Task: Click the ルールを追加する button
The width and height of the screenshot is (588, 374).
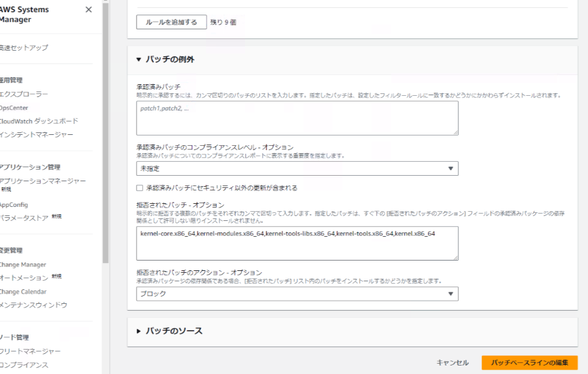Action: point(171,22)
